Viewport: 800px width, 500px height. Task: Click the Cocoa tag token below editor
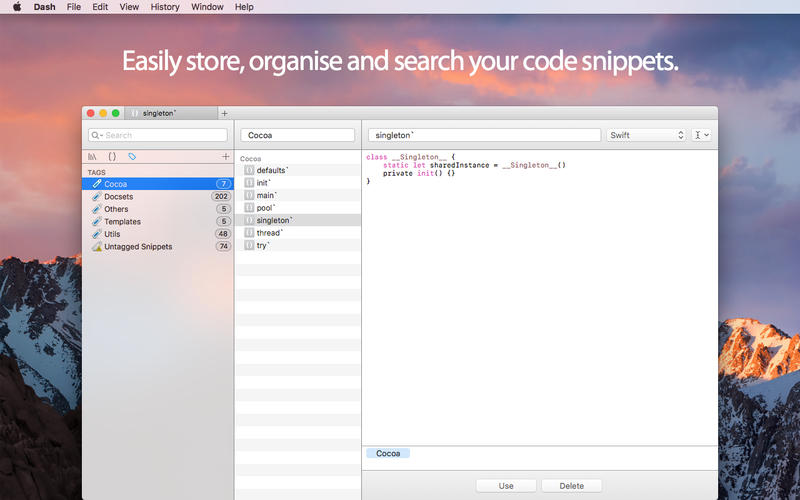[388, 453]
